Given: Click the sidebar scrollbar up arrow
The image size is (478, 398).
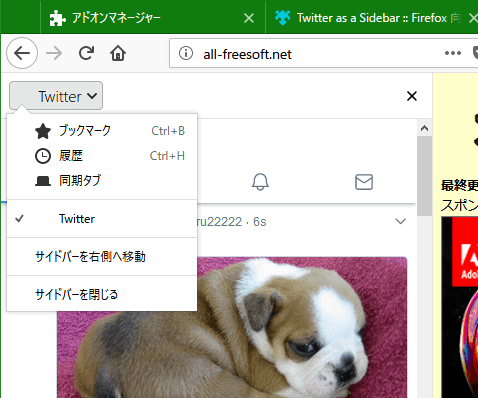Looking at the screenshot, I should point(424,128).
